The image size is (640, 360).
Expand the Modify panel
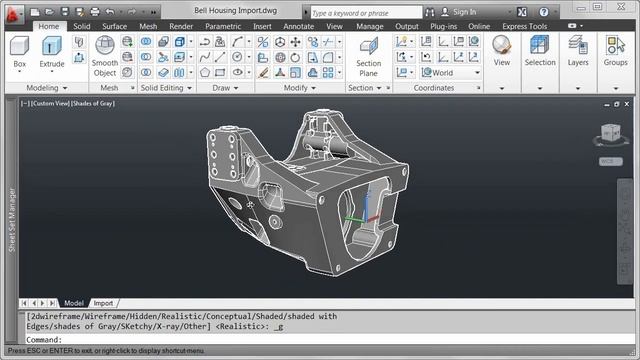[x=300, y=88]
